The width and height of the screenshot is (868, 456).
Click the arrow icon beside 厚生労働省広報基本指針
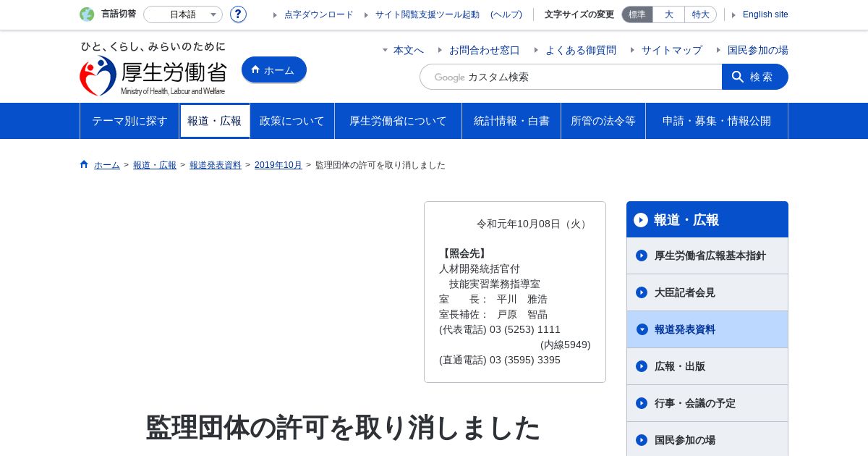642,256
